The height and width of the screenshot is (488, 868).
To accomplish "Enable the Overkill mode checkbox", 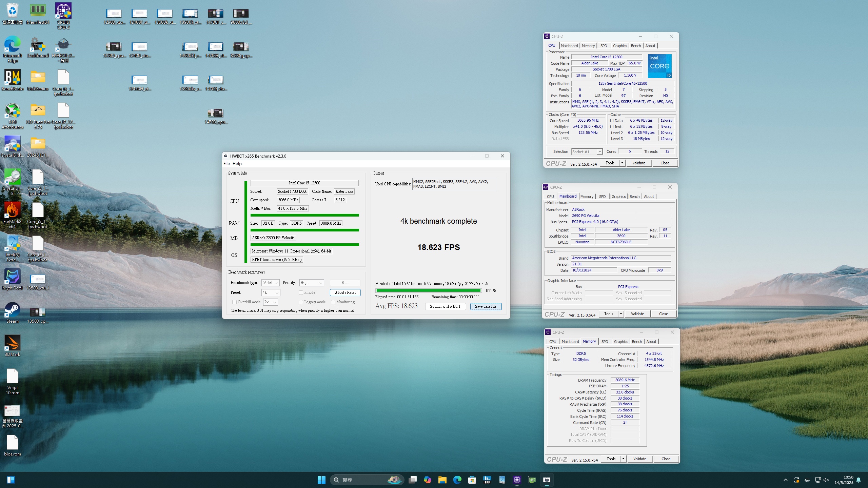I will click(x=234, y=302).
